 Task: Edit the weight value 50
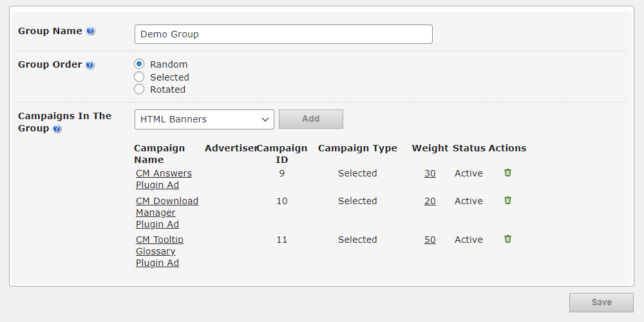coord(430,240)
